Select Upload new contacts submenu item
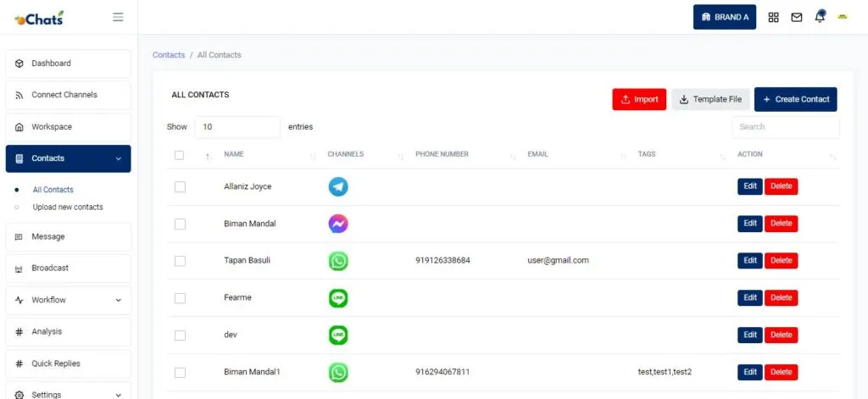Screen dimensions: 868x399 68,207
